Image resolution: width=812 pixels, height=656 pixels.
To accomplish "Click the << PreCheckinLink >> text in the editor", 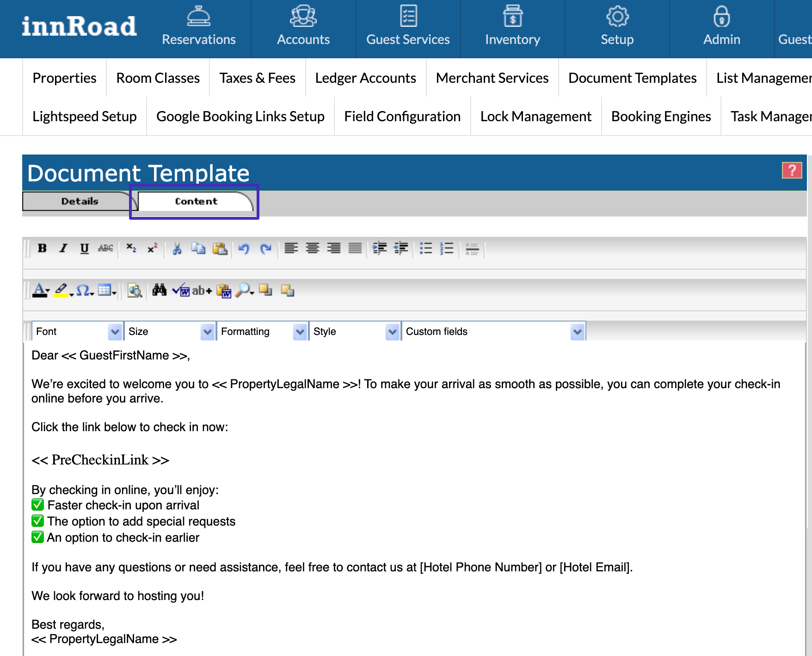I will click(x=100, y=460).
